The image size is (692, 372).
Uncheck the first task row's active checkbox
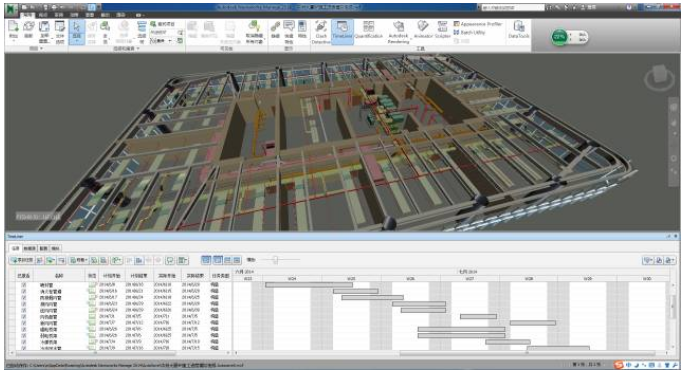point(24,285)
